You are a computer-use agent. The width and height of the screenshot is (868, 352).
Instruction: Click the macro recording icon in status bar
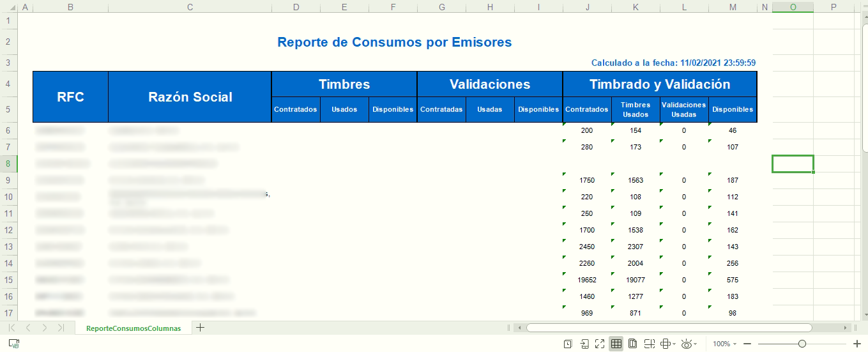[13, 344]
